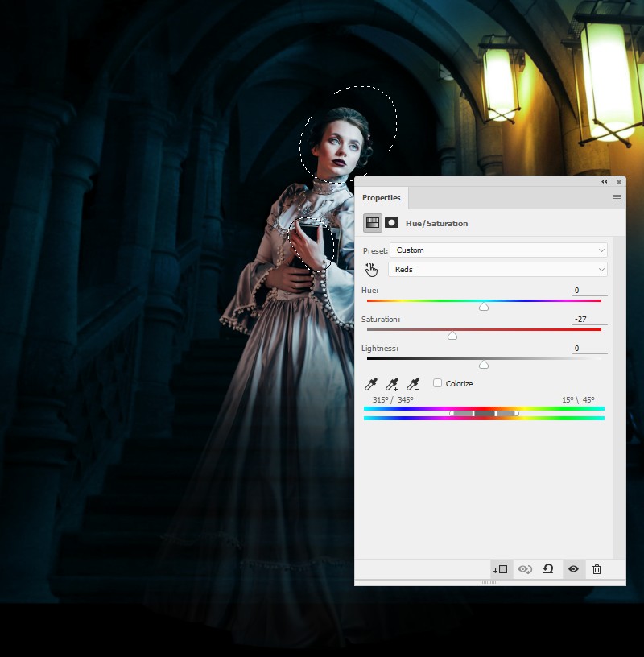Select the add-to-sample eyedropper tool
The width and height of the screenshot is (644, 657).
(393, 383)
